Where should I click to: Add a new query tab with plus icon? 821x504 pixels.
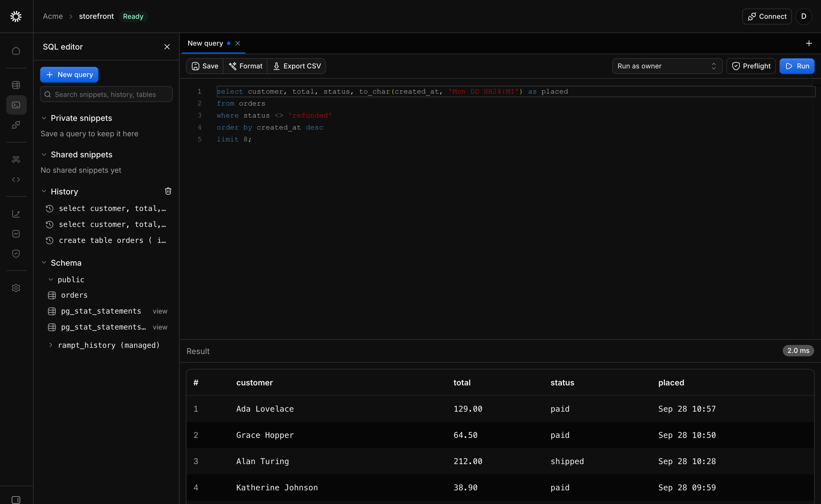[x=809, y=43]
